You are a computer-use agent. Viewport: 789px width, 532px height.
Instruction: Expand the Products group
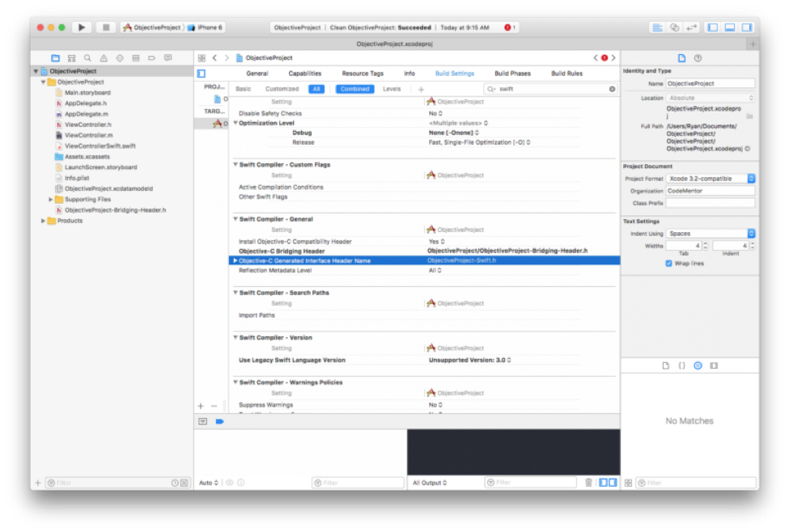coord(43,221)
